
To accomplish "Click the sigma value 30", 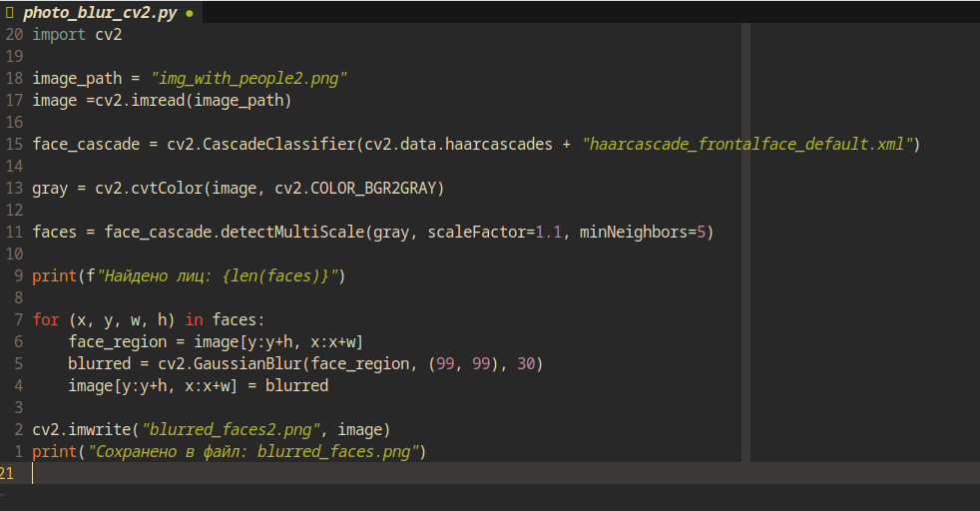I will (x=526, y=363).
